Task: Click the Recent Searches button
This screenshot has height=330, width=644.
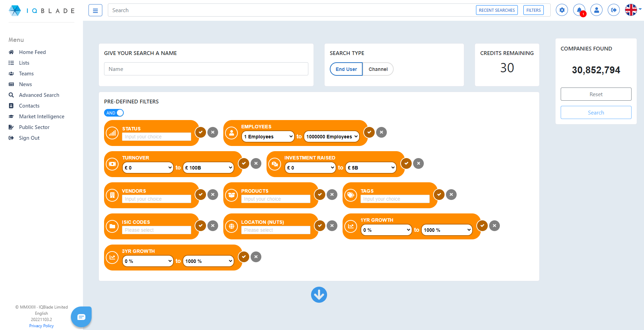Action: [x=497, y=10]
